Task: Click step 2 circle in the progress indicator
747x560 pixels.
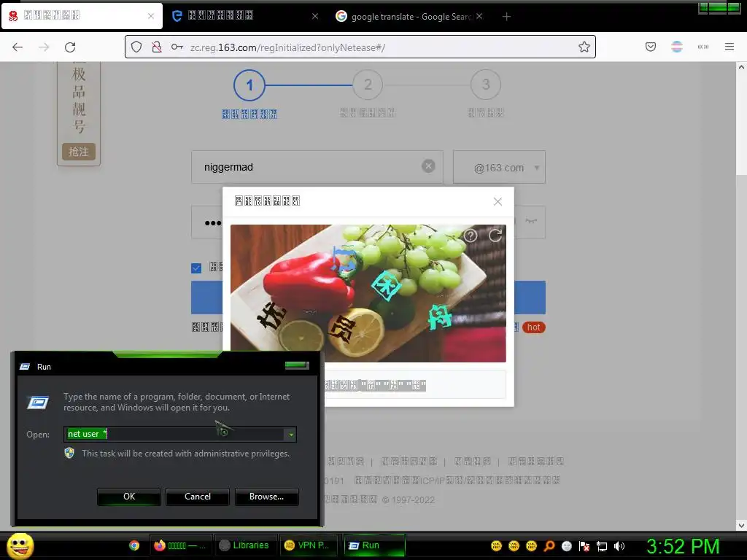Action: tap(368, 85)
